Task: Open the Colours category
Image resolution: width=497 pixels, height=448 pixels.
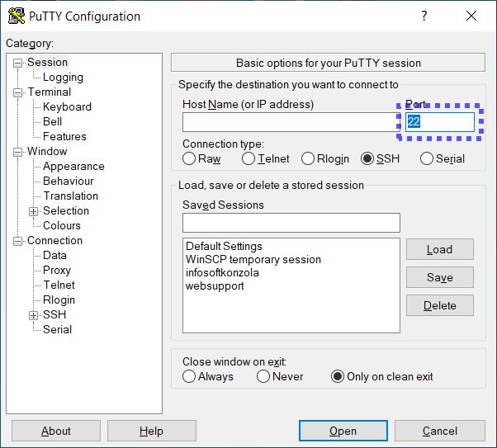Action: click(x=62, y=225)
